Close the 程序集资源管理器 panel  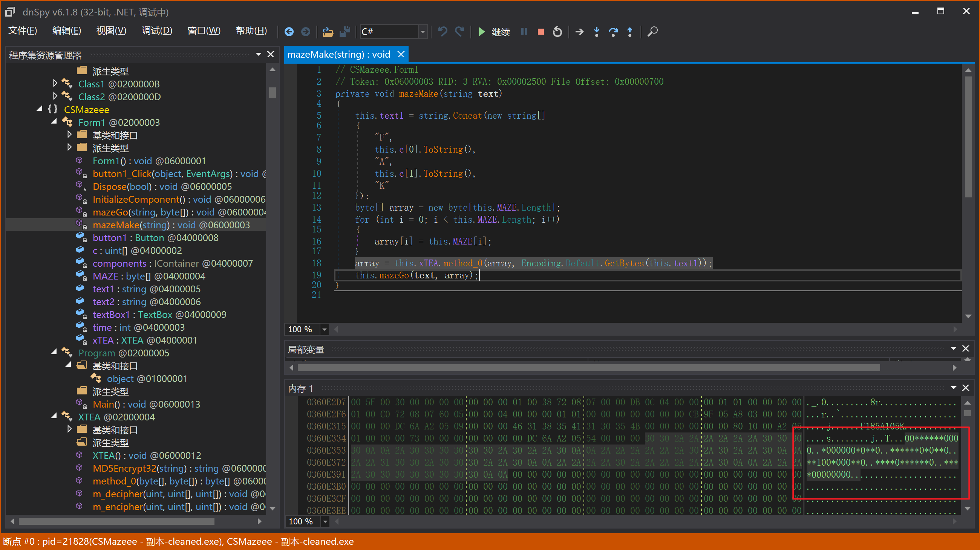click(x=271, y=54)
